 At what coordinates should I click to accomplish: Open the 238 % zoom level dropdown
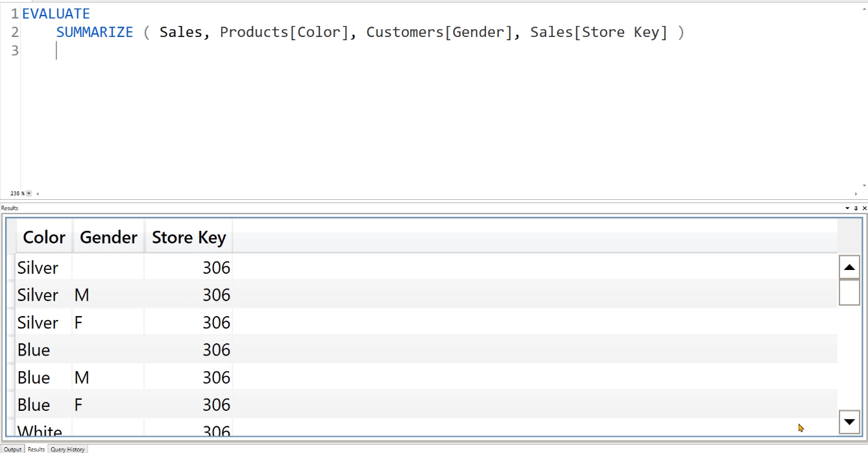[x=29, y=193]
